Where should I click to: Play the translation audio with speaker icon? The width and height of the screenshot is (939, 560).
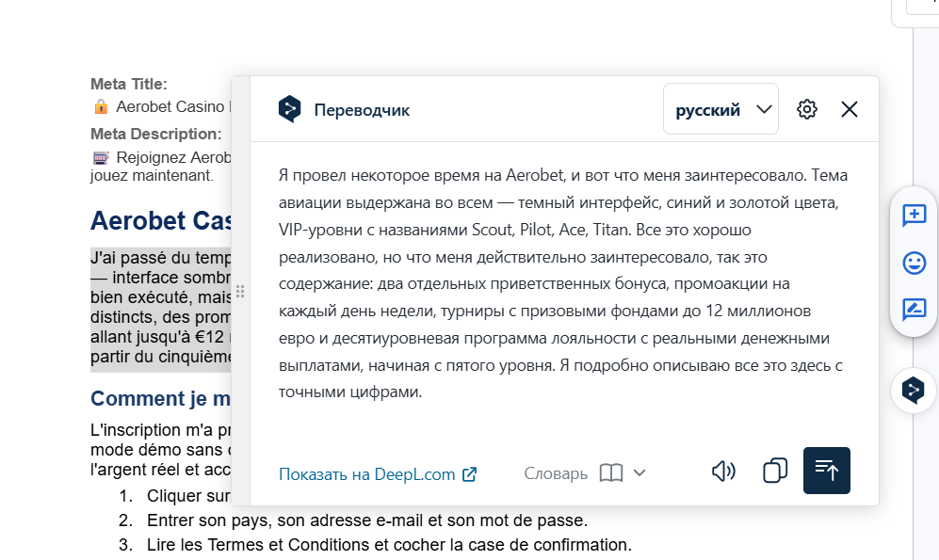point(723,472)
